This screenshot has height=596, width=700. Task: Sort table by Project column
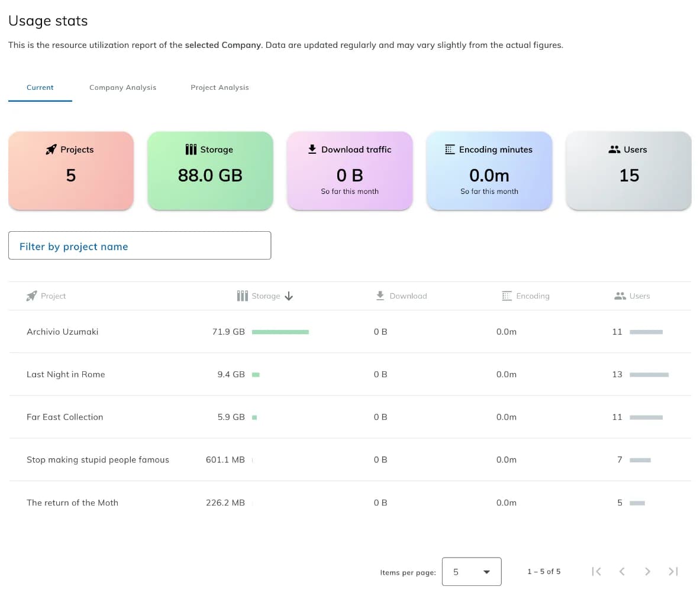click(53, 296)
